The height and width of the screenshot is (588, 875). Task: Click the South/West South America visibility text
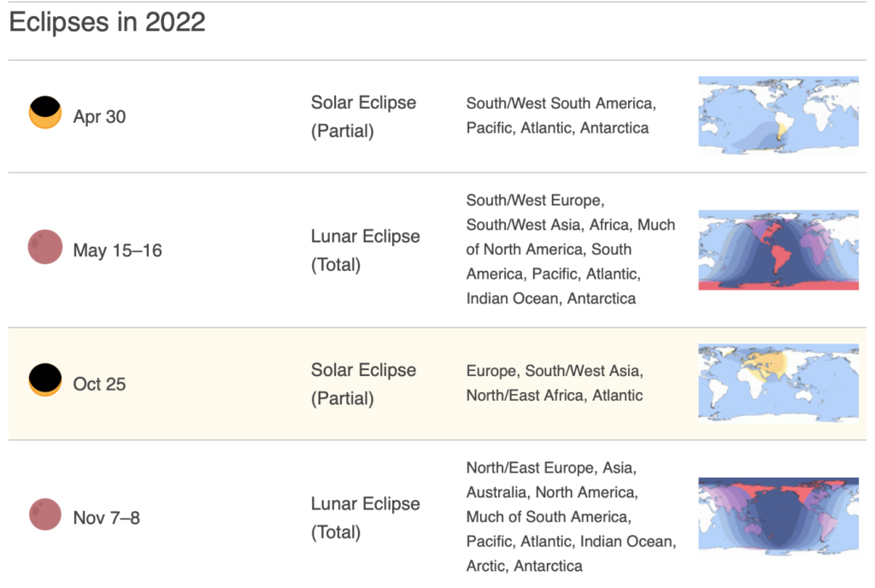[x=561, y=115]
